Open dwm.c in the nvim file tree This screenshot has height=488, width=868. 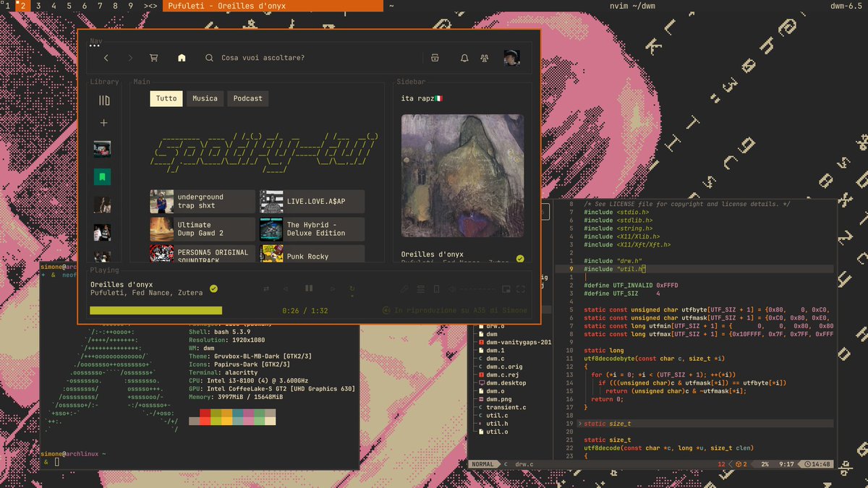click(495, 359)
